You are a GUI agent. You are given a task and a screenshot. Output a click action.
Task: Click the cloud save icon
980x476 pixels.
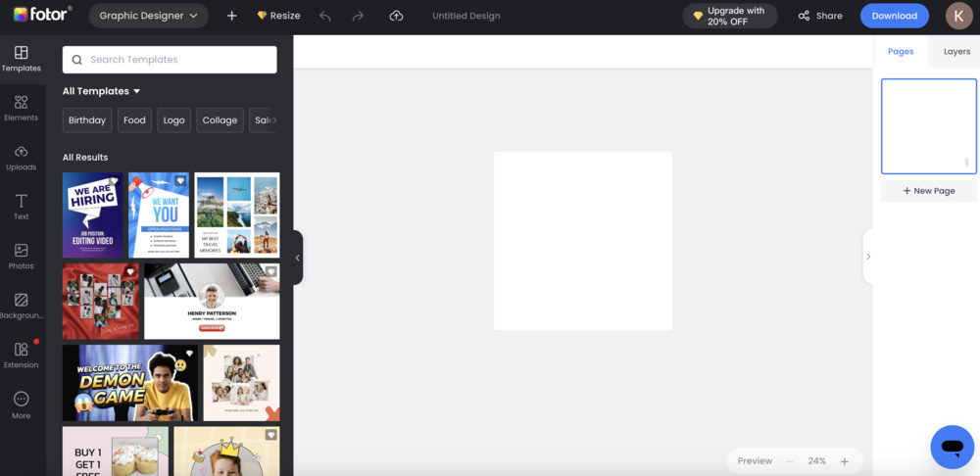point(396,16)
